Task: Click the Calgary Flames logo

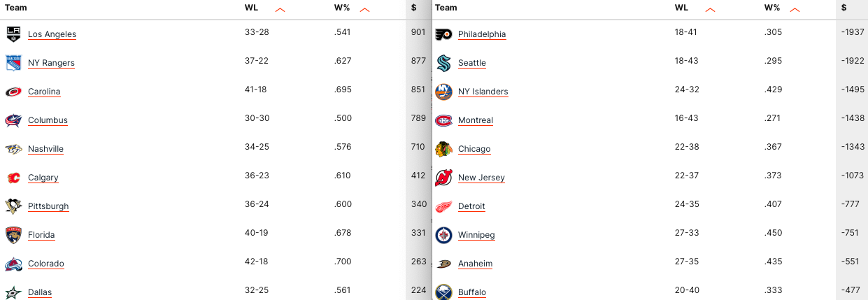Action: (13, 177)
